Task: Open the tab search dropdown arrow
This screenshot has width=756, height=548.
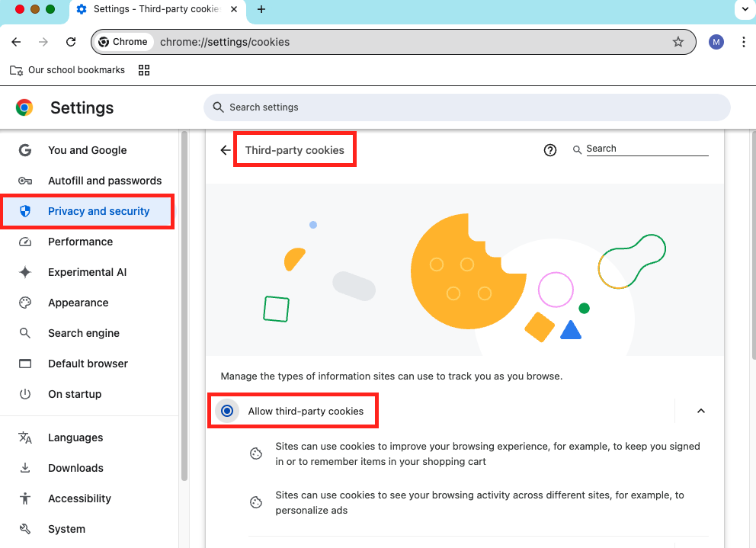Action: pyautogui.click(x=745, y=9)
